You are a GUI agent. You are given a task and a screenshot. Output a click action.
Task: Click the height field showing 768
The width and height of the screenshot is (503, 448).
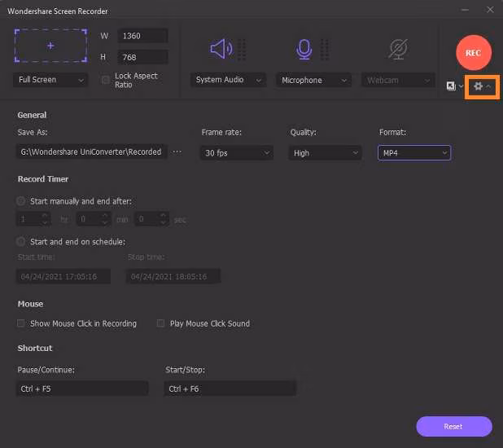142,57
